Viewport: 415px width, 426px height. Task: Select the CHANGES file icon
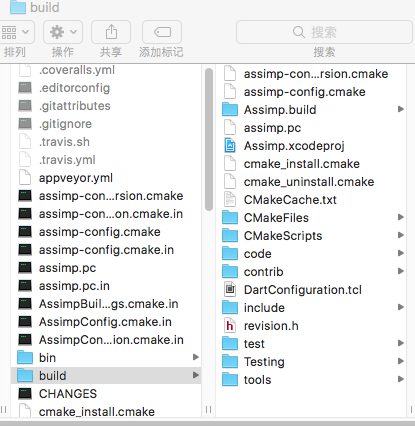coord(25,393)
